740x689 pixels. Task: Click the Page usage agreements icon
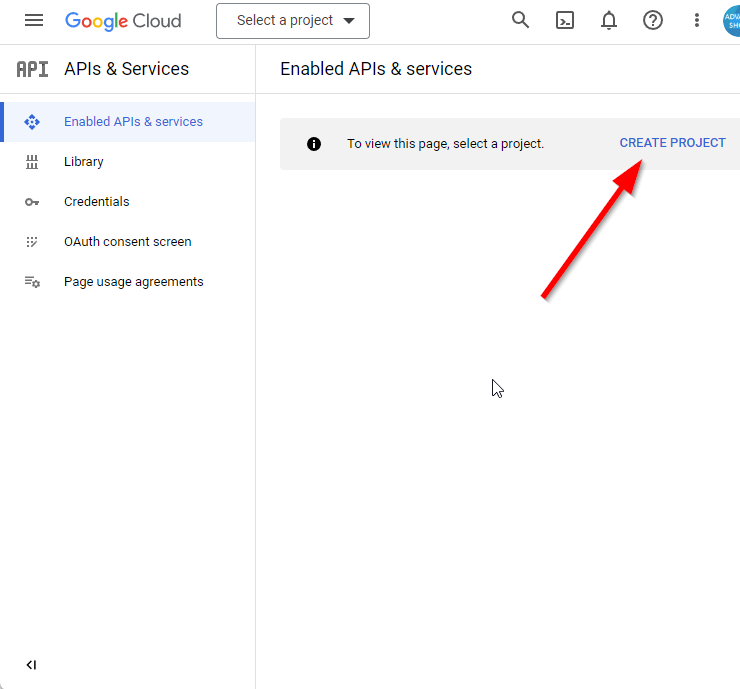(x=32, y=282)
